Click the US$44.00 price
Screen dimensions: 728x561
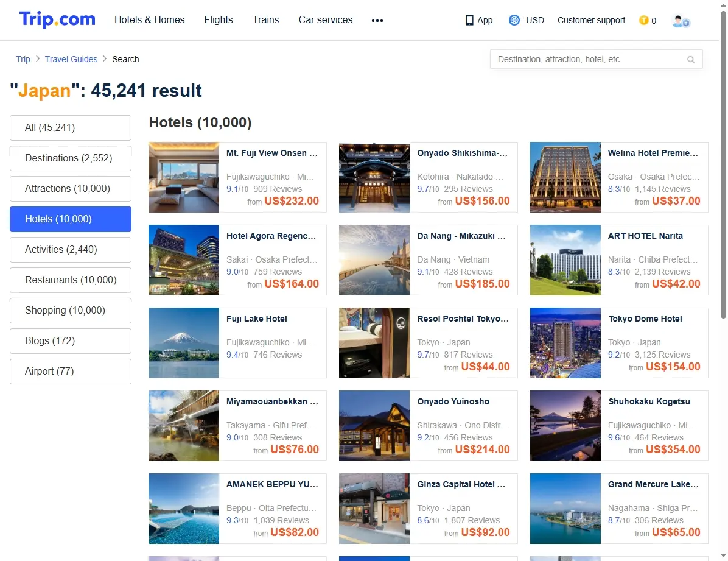click(485, 366)
